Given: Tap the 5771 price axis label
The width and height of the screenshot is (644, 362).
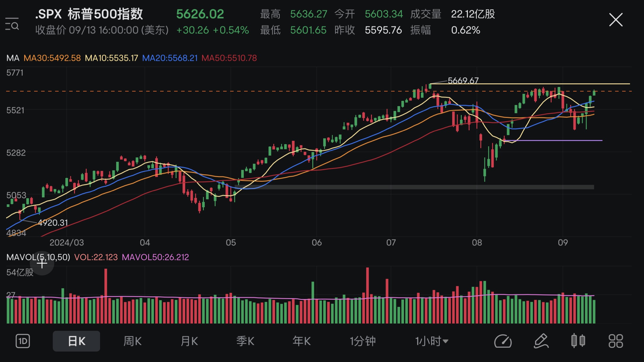Looking at the screenshot, I should click(15, 73).
